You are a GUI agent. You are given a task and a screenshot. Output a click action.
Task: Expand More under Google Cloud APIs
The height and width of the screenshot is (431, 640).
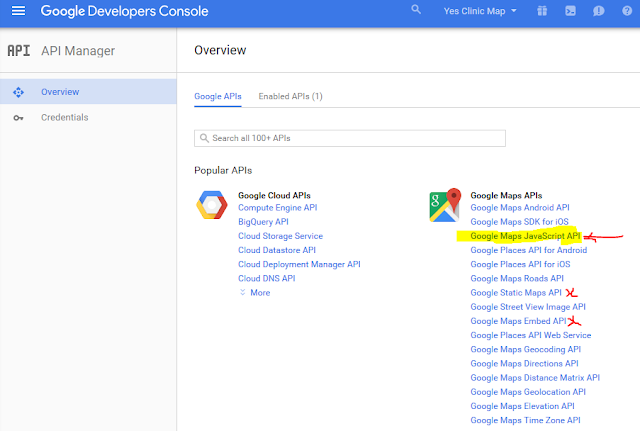click(x=255, y=293)
